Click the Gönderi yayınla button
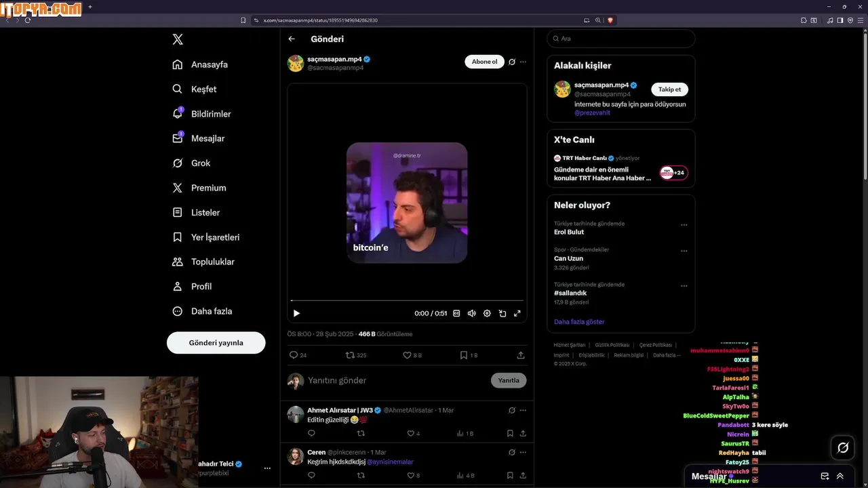868x488 pixels. 216,343
